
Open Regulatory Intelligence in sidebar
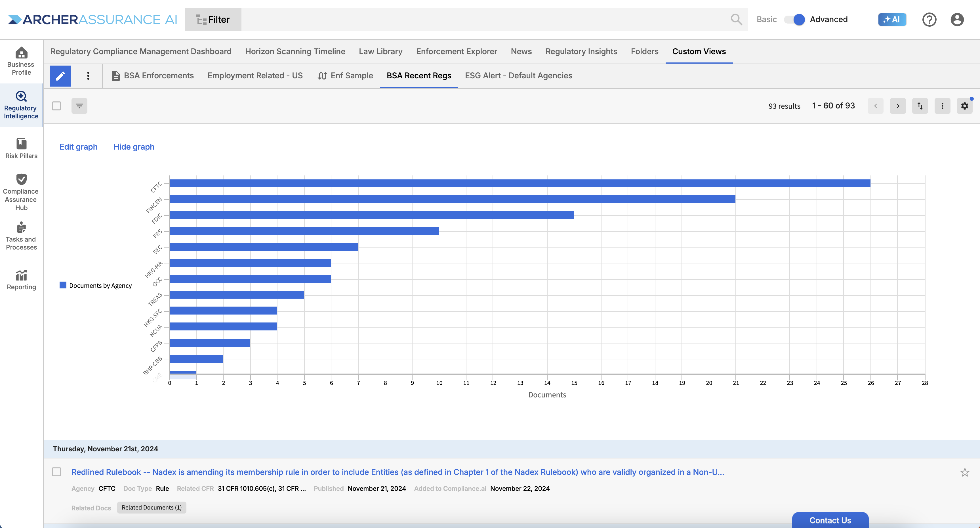tap(21, 105)
